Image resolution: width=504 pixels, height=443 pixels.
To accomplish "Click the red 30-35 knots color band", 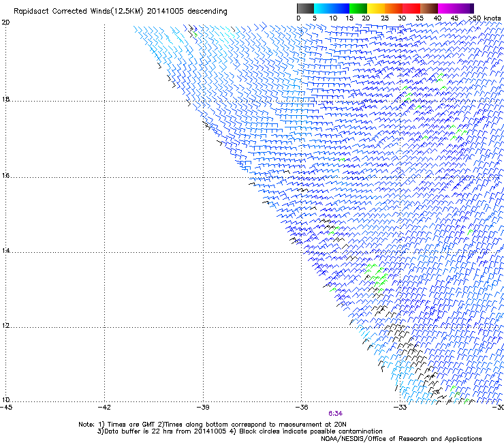I will tap(411, 8).
